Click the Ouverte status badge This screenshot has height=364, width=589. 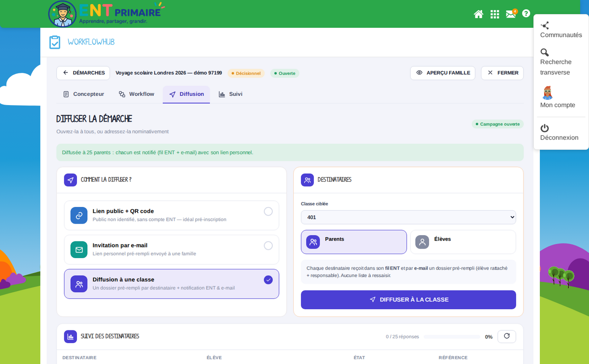(x=285, y=73)
